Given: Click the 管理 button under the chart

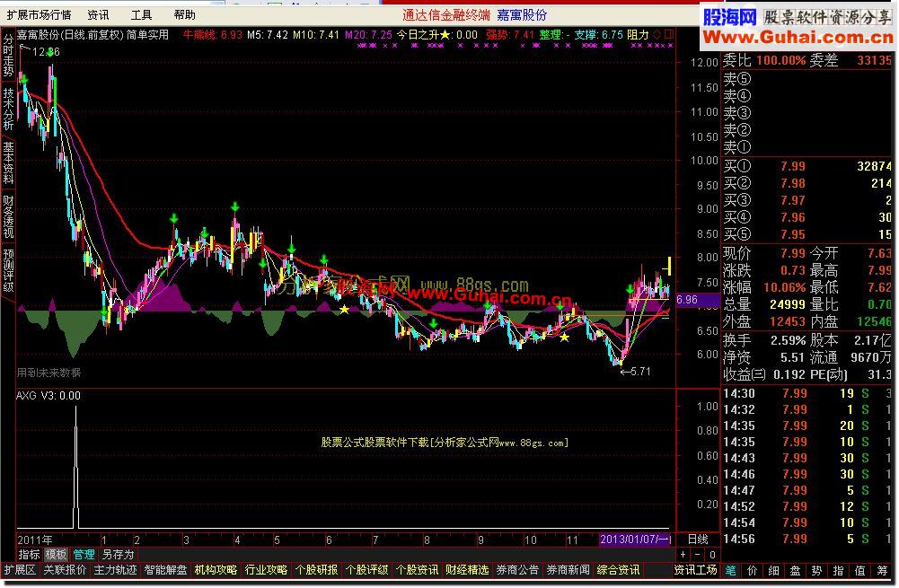Looking at the screenshot, I should (84, 554).
